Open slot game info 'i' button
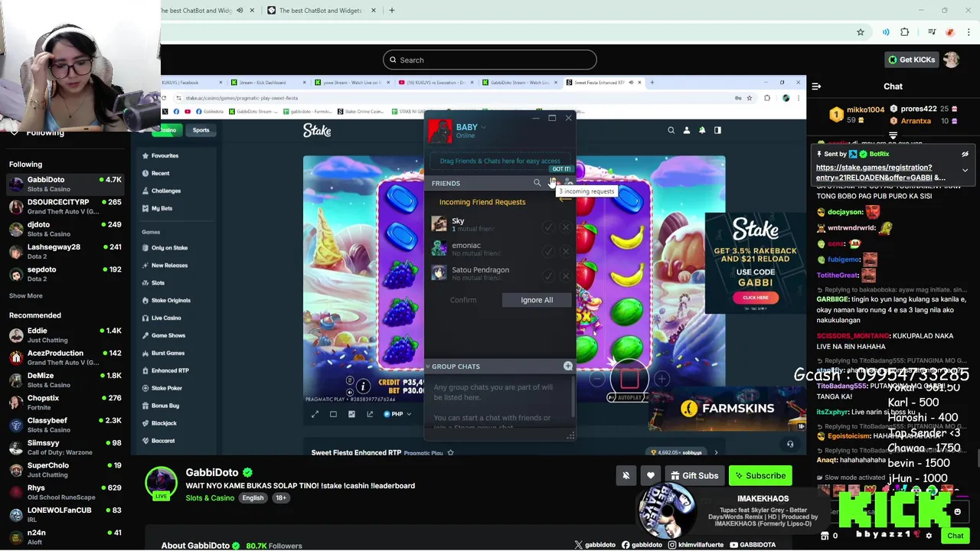 pos(363,386)
